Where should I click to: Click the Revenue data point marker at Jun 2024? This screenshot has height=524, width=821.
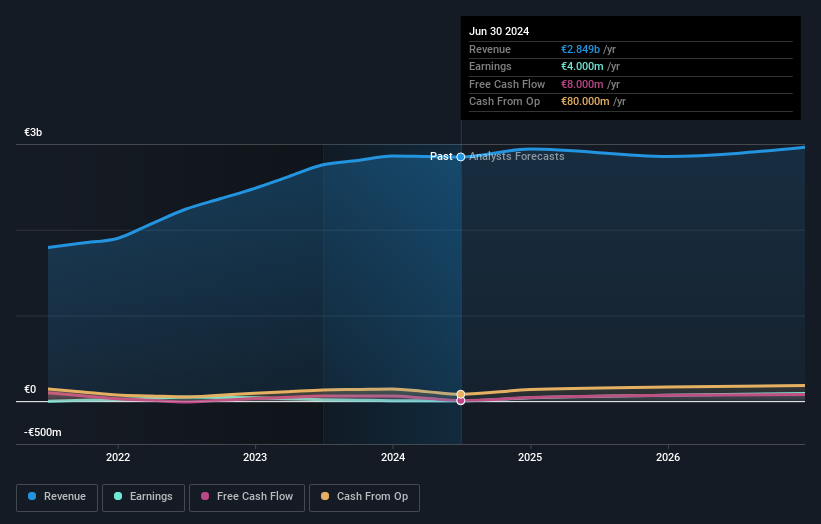point(461,157)
